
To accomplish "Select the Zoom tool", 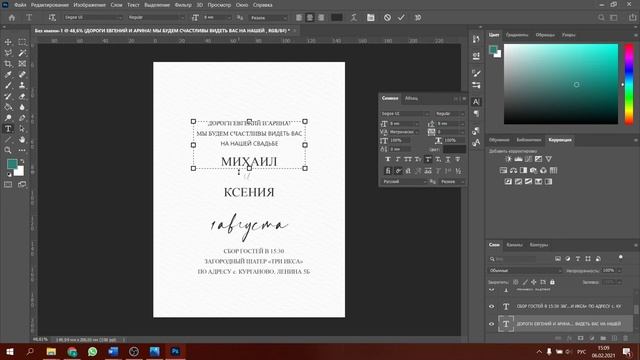I will 8,150.
